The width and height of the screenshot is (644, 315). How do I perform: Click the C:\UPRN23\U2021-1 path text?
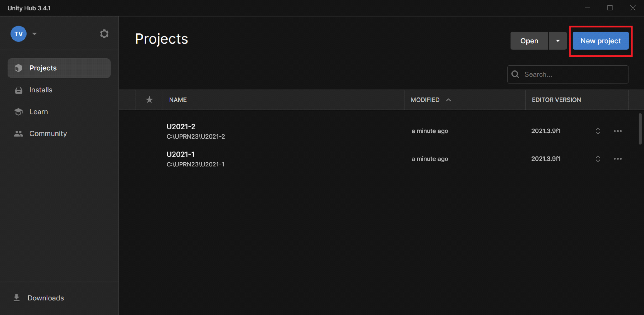click(x=195, y=164)
